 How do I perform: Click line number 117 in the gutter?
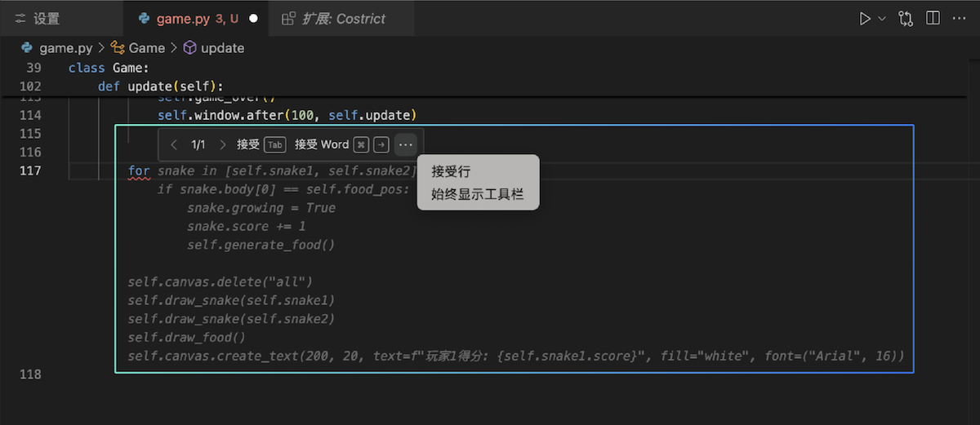coord(30,170)
